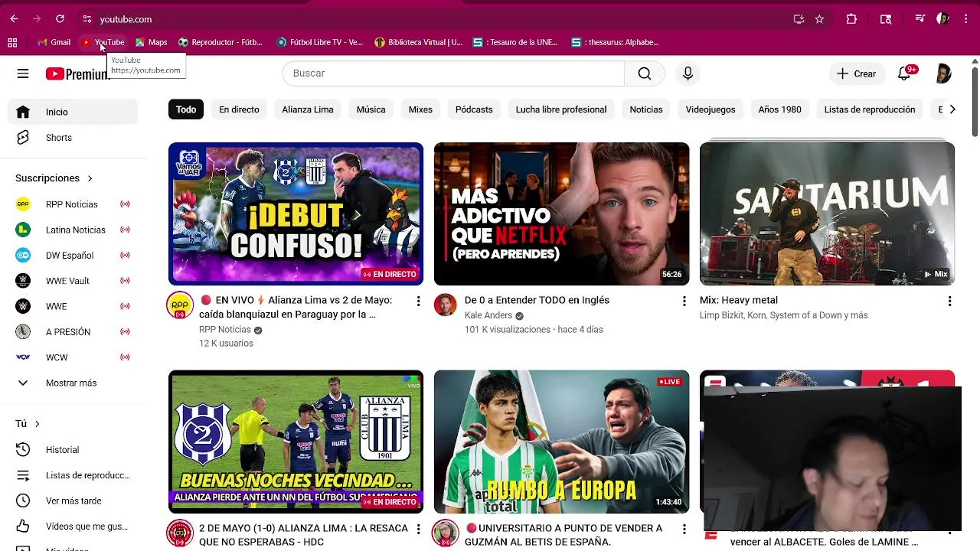Open RPP Noticias channel link under video
980x551 pixels.
[x=225, y=330]
